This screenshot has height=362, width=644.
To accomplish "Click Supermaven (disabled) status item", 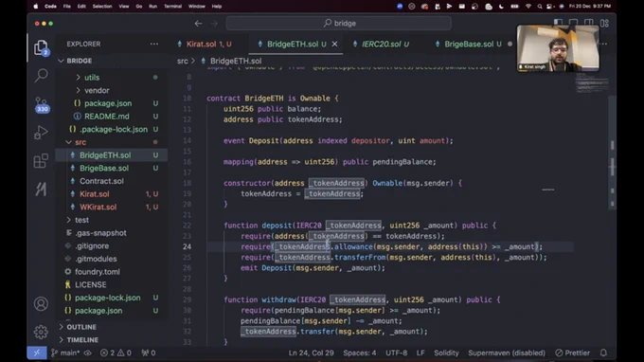I will [507, 353].
